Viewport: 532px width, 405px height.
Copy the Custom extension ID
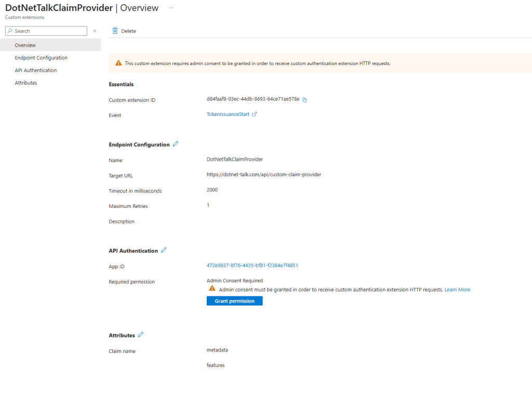304,100
